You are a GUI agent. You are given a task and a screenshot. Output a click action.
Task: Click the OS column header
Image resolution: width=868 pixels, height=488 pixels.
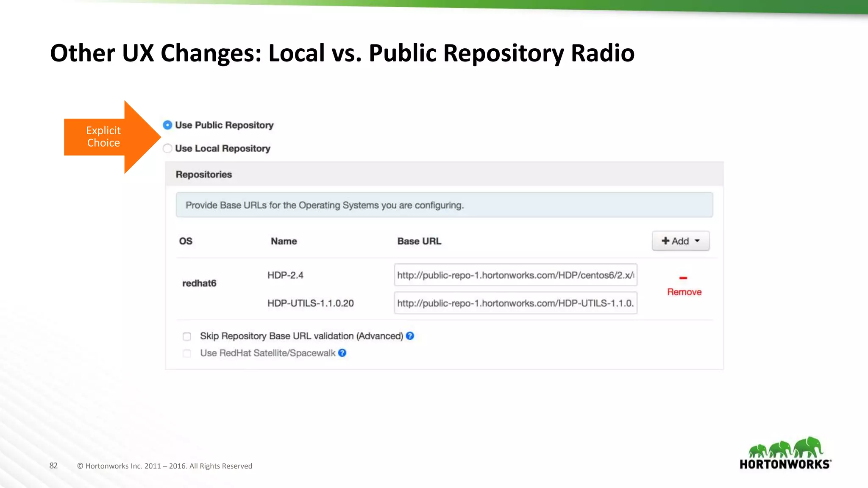point(186,241)
